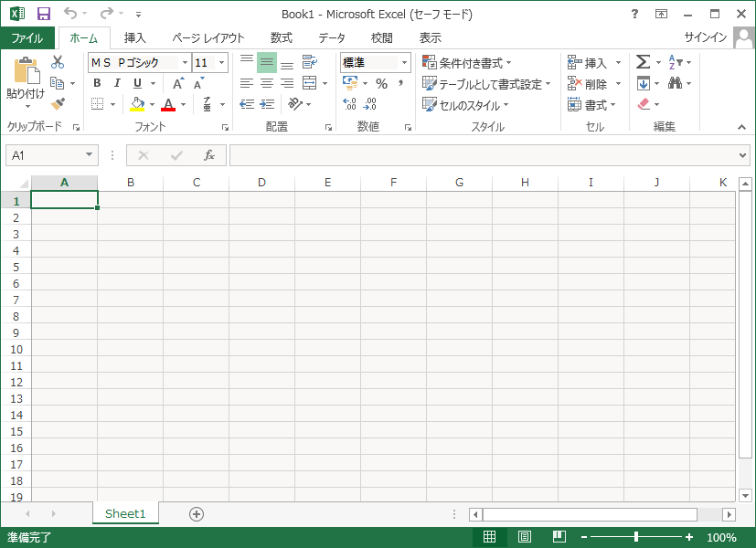Viewport: 756px width, 548px height.
Task: Open the Name Box dropdown arrow
Action: pos(89,155)
